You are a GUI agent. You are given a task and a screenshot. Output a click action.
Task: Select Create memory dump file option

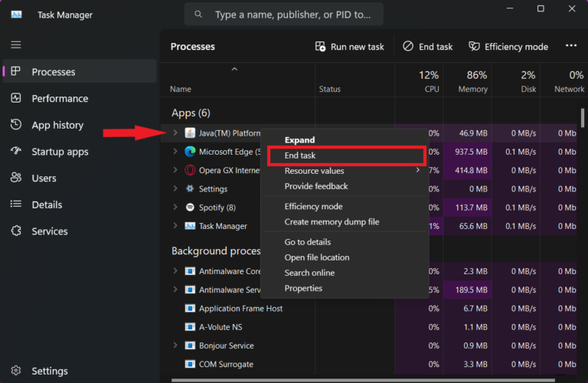pyautogui.click(x=332, y=221)
